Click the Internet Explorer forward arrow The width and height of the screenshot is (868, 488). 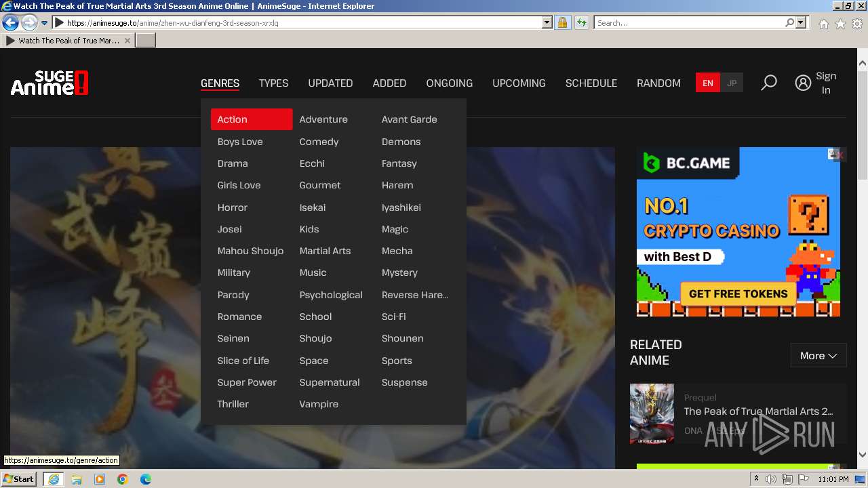click(29, 22)
